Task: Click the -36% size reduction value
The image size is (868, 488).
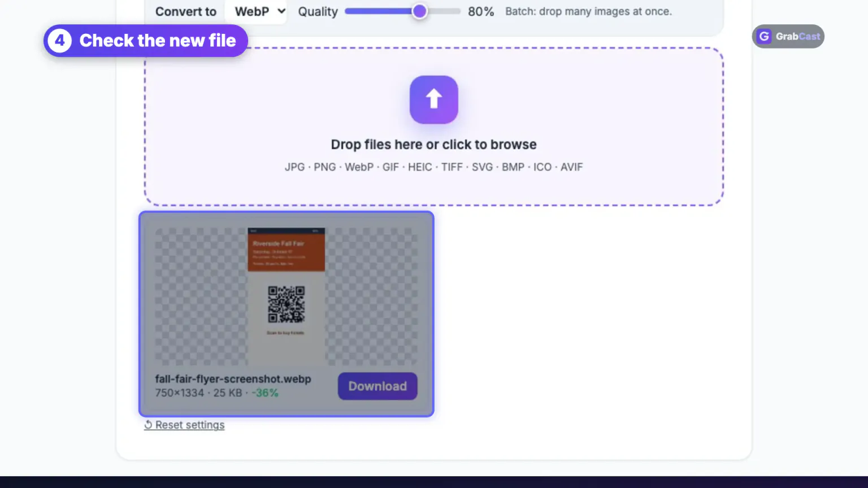Action: [265, 393]
